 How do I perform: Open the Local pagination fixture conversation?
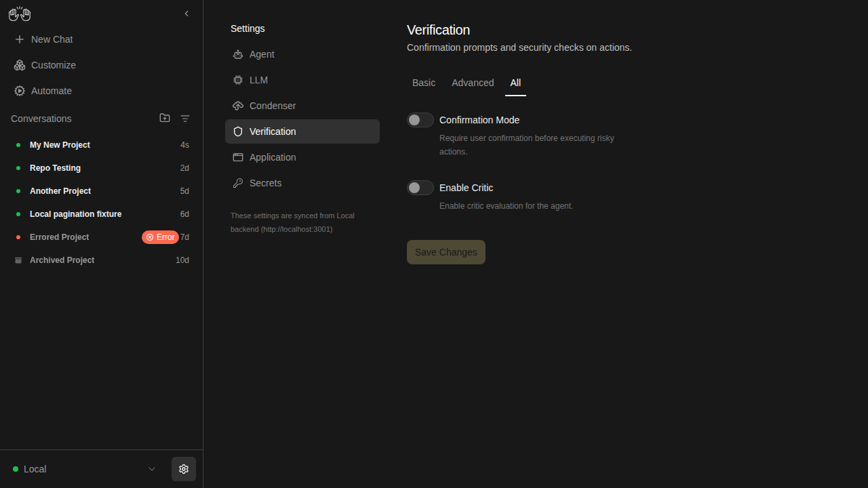tap(102, 214)
